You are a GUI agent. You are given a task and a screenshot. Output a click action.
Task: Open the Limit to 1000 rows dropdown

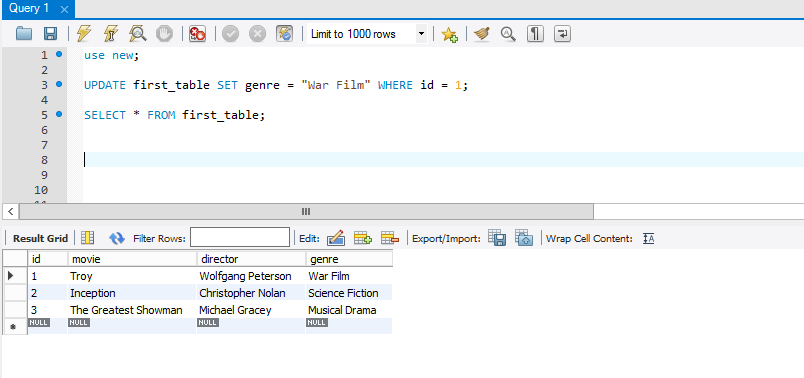[367, 34]
